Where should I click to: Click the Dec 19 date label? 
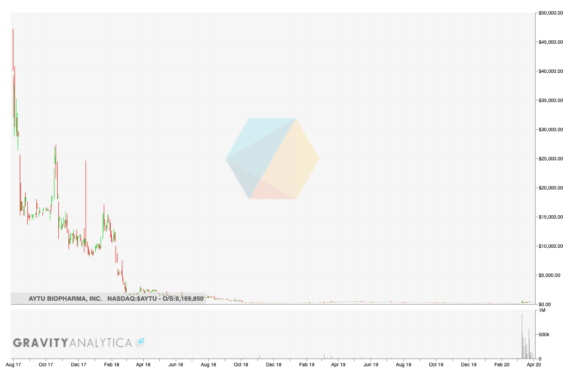tap(469, 364)
